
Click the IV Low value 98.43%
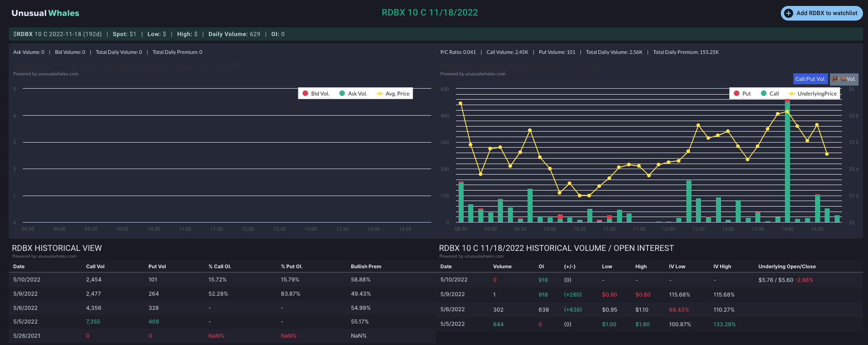click(679, 310)
